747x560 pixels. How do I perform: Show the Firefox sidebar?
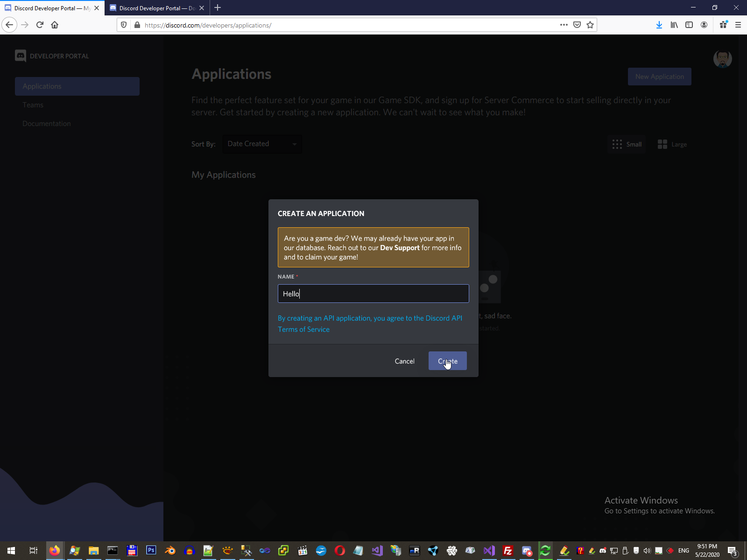coord(689,25)
